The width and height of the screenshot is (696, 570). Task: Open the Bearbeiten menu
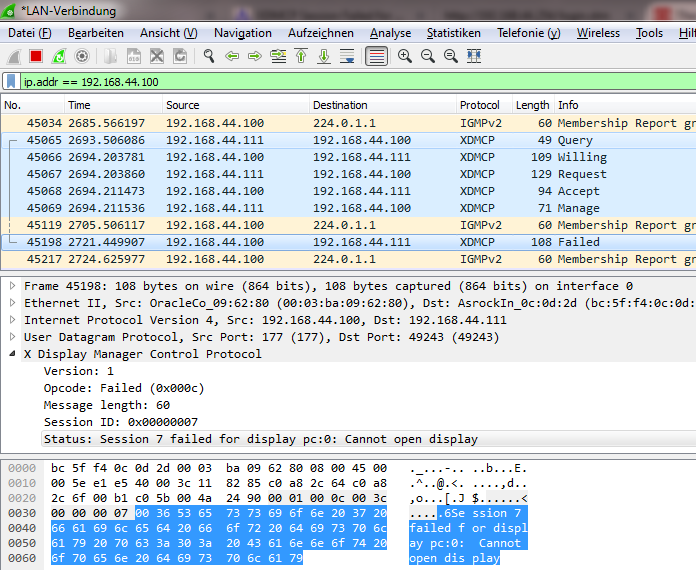click(x=96, y=33)
